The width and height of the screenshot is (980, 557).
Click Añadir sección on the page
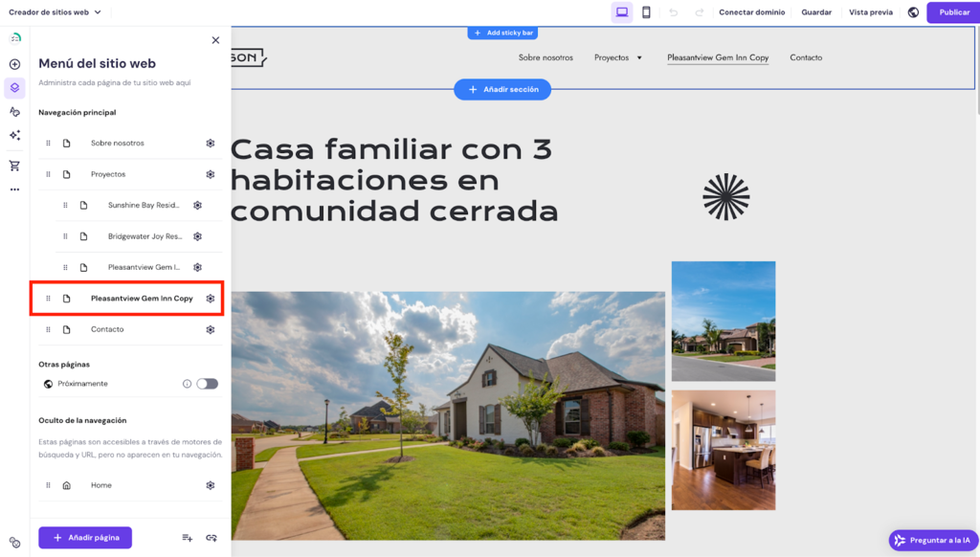pos(501,89)
